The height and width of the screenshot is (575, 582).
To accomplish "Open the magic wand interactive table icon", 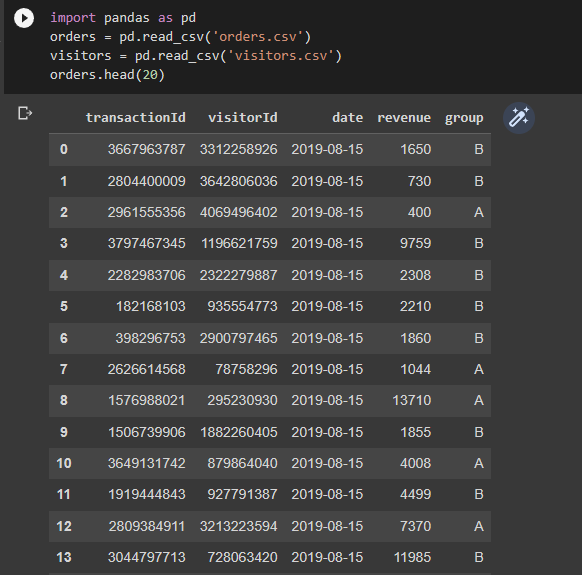I will tap(519, 118).
